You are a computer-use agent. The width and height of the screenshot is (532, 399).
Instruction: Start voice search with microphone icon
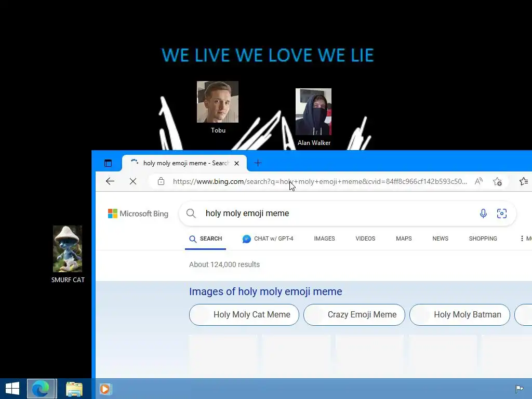pos(483,214)
